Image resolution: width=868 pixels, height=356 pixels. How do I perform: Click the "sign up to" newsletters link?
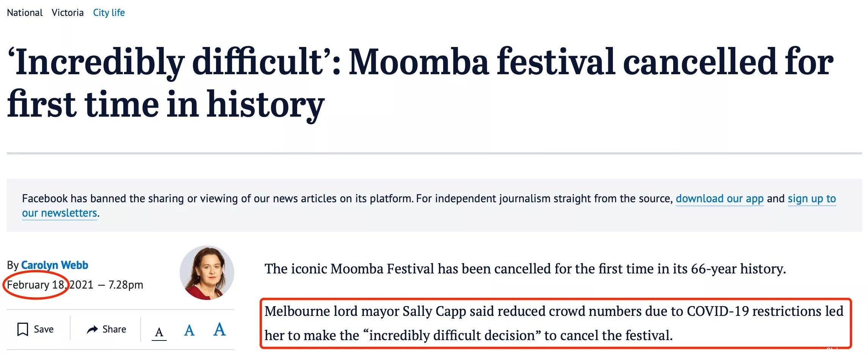(x=812, y=198)
